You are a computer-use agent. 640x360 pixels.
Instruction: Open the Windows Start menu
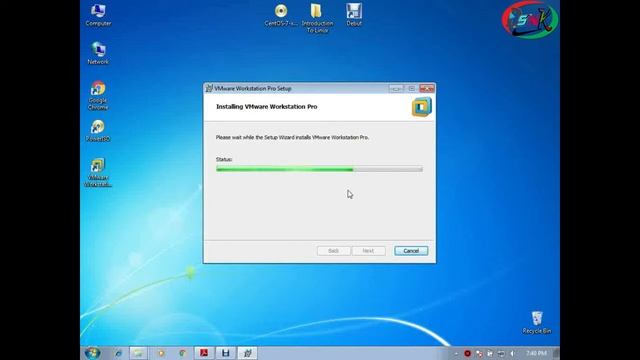point(93,353)
